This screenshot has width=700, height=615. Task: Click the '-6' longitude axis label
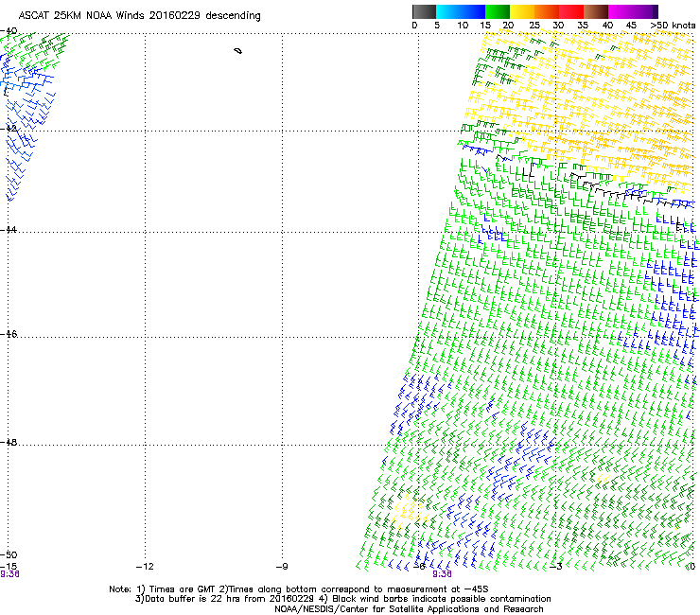(x=419, y=567)
